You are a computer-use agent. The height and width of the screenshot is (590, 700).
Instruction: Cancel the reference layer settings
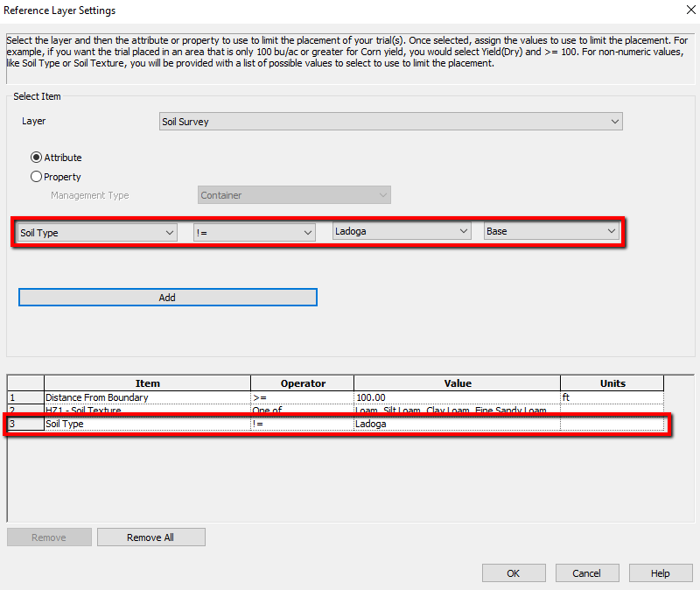coord(586,573)
